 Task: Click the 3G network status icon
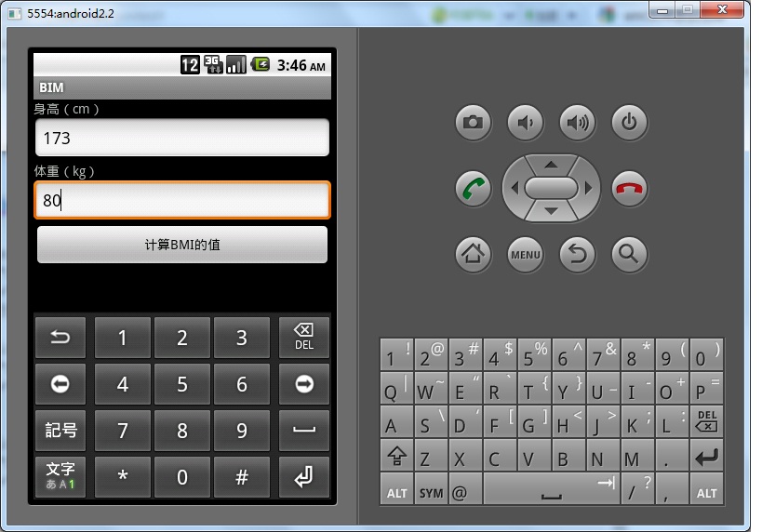click(x=213, y=64)
